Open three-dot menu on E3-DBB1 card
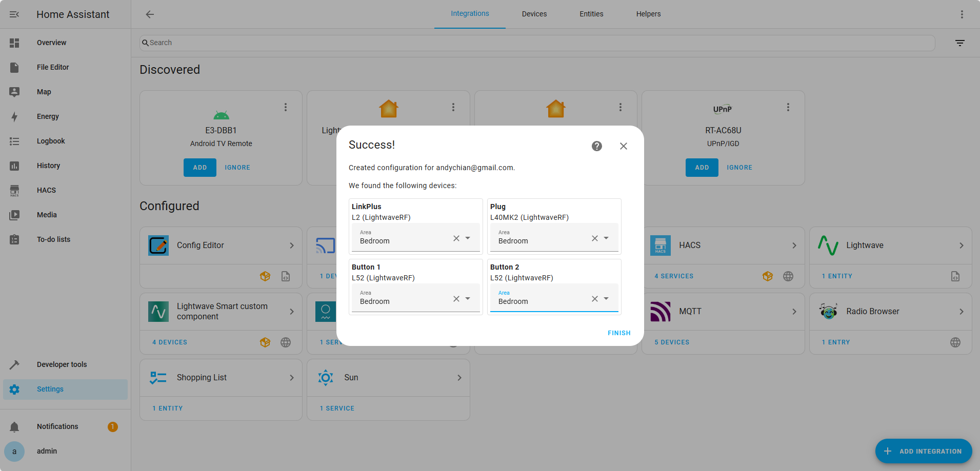 coord(286,107)
